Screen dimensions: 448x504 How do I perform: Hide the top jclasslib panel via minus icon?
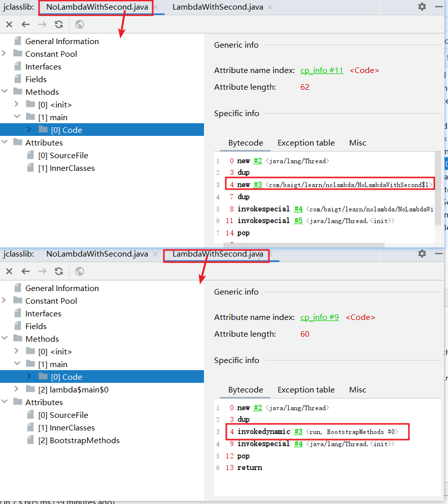439,7
